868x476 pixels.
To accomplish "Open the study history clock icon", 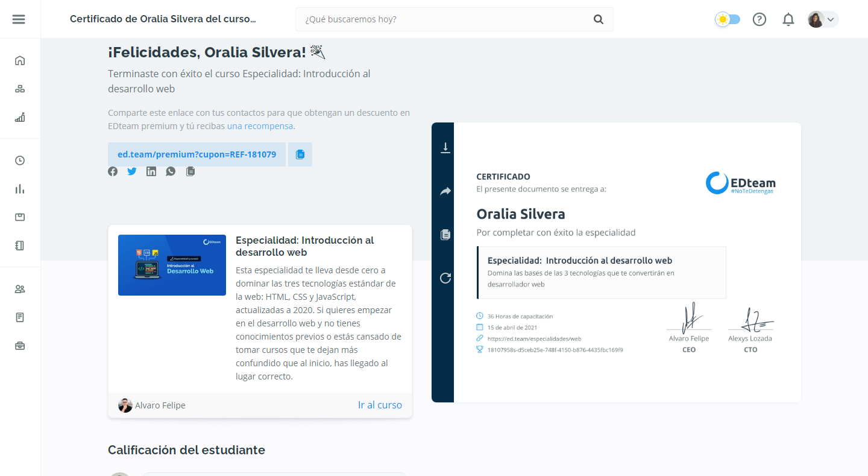I will (20, 160).
